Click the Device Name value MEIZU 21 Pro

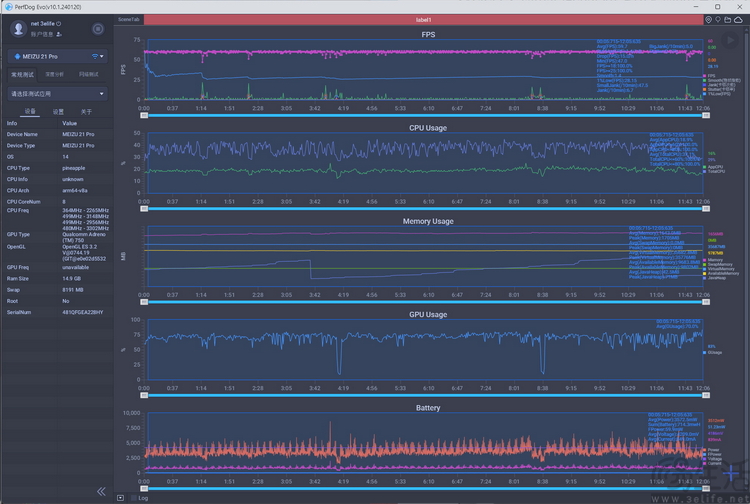tap(78, 134)
